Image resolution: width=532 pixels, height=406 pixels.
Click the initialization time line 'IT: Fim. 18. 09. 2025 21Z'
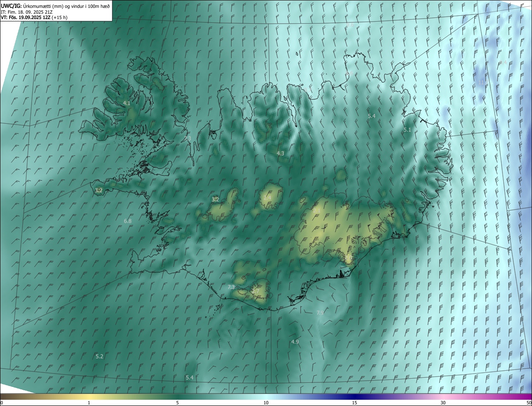[27, 12]
